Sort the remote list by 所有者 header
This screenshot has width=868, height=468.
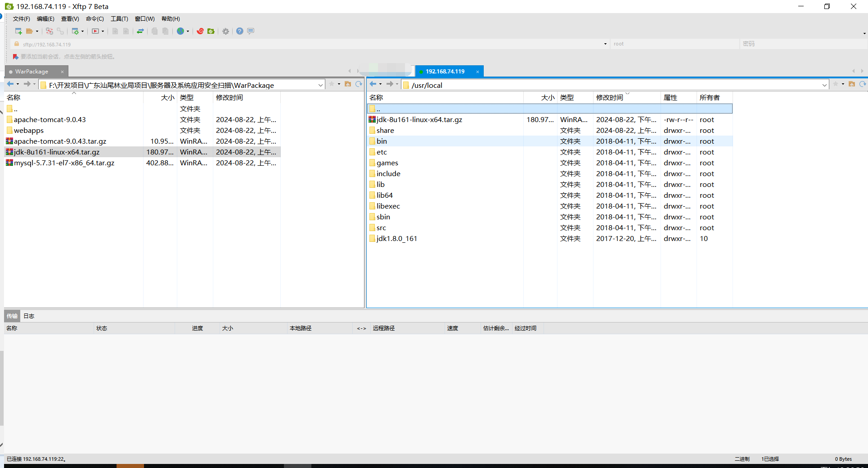tap(715, 98)
